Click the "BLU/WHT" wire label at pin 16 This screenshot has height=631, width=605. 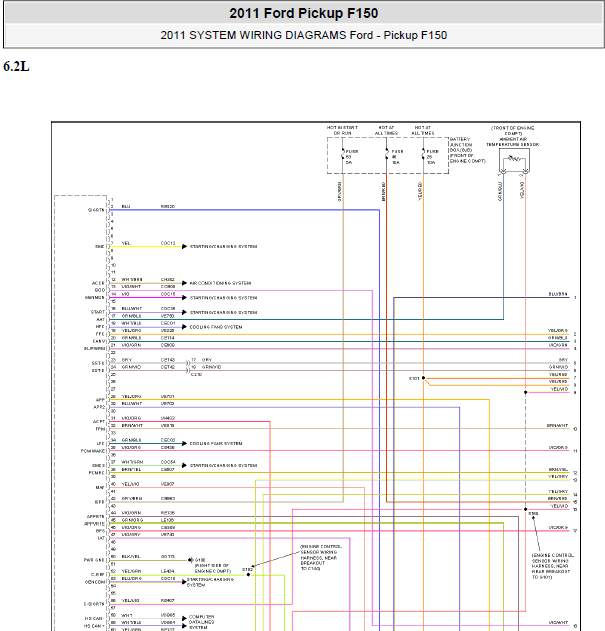pos(132,309)
